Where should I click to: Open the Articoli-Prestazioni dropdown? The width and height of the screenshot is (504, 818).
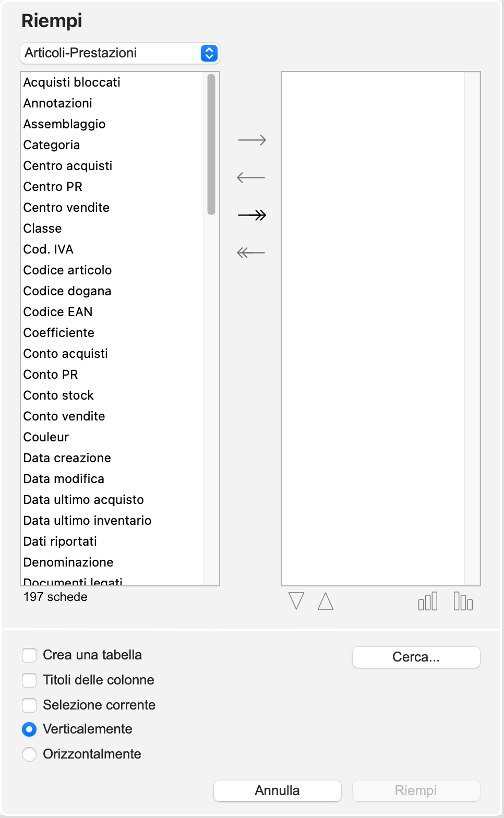(119, 53)
